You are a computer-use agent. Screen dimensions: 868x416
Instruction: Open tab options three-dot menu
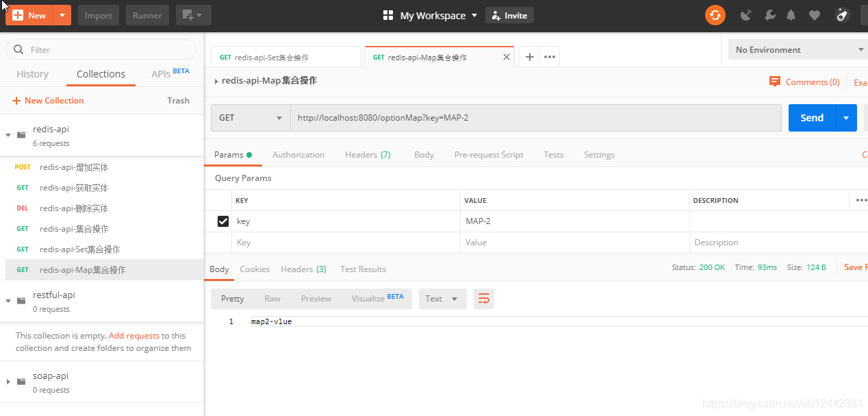[x=550, y=57]
